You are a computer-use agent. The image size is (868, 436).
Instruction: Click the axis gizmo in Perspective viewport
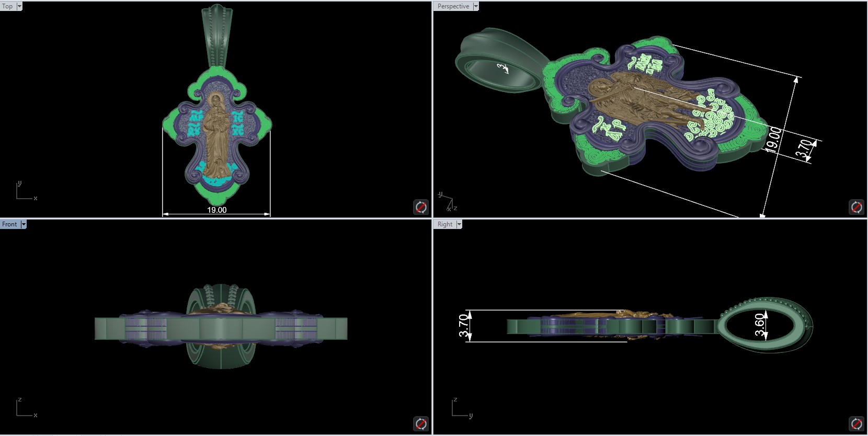point(448,202)
